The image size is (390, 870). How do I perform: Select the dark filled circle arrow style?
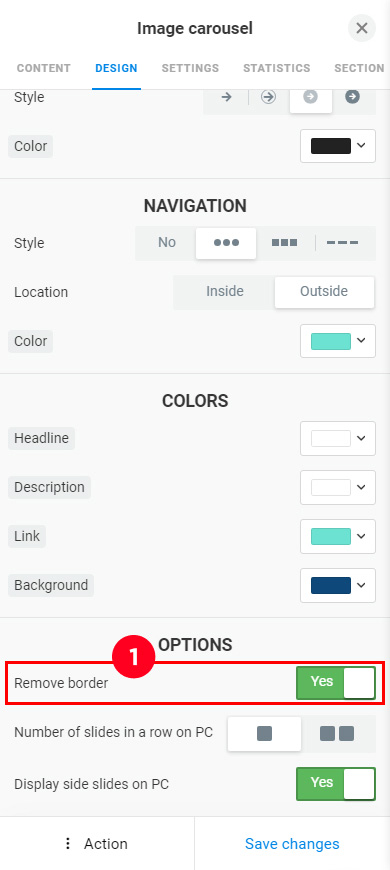(352, 97)
